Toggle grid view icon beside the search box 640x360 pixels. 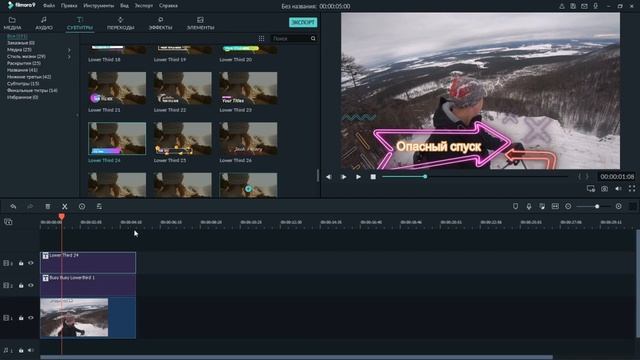261,38
